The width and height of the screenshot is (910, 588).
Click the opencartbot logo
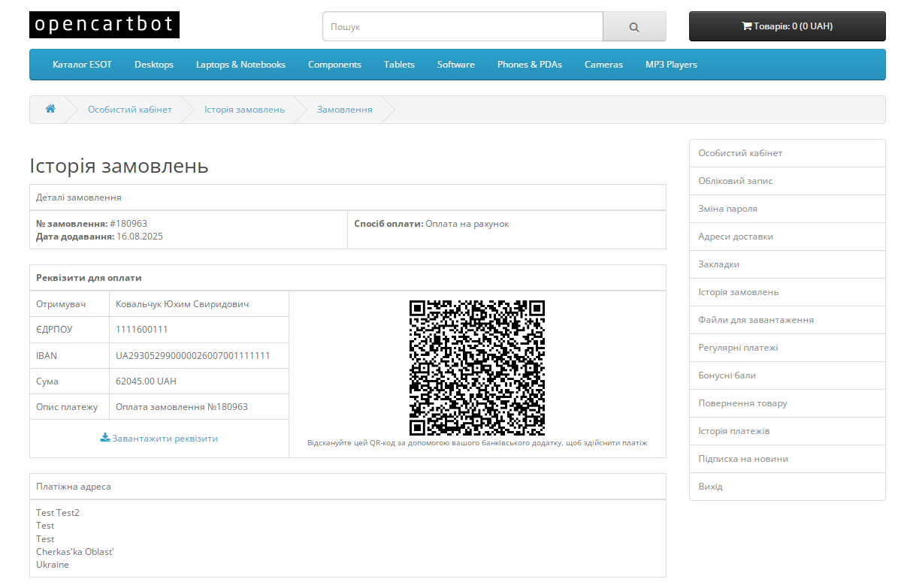tap(104, 25)
